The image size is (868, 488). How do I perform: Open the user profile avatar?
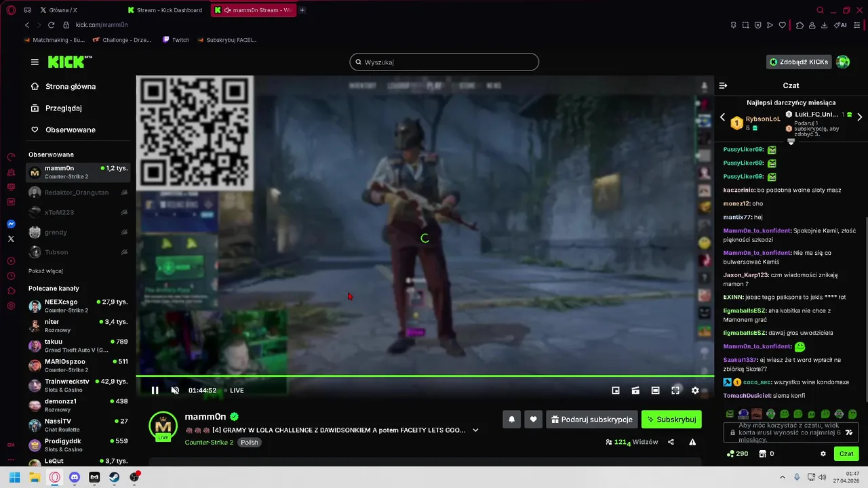click(x=843, y=62)
